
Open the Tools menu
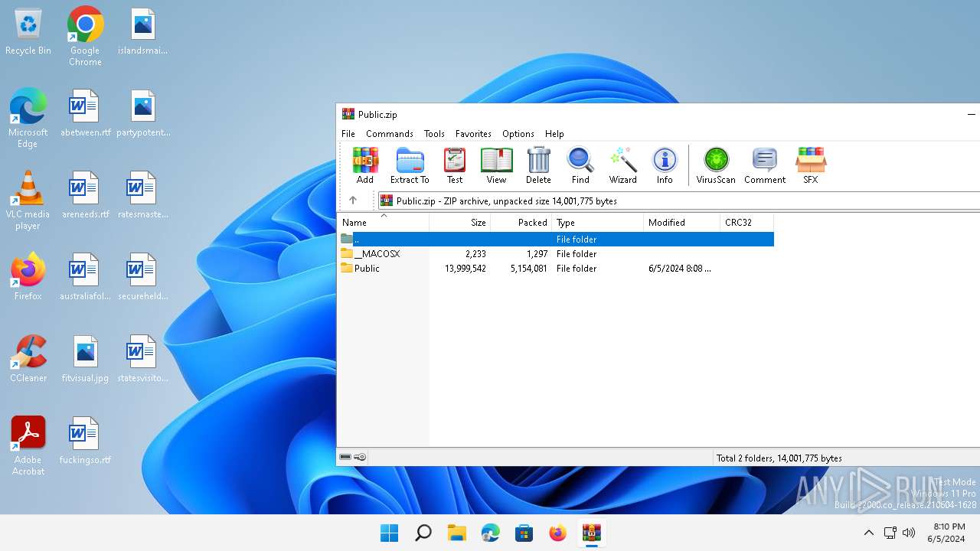tap(434, 133)
